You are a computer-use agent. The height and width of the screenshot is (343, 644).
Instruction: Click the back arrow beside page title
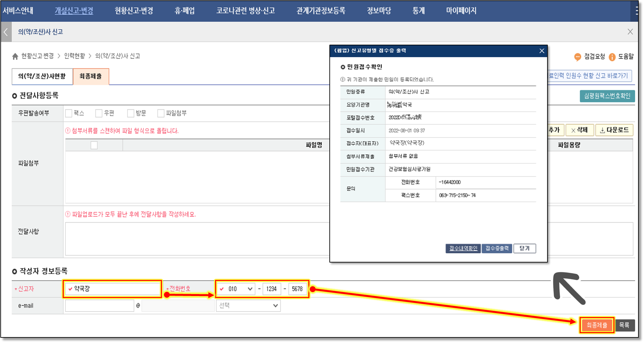click(x=6, y=32)
